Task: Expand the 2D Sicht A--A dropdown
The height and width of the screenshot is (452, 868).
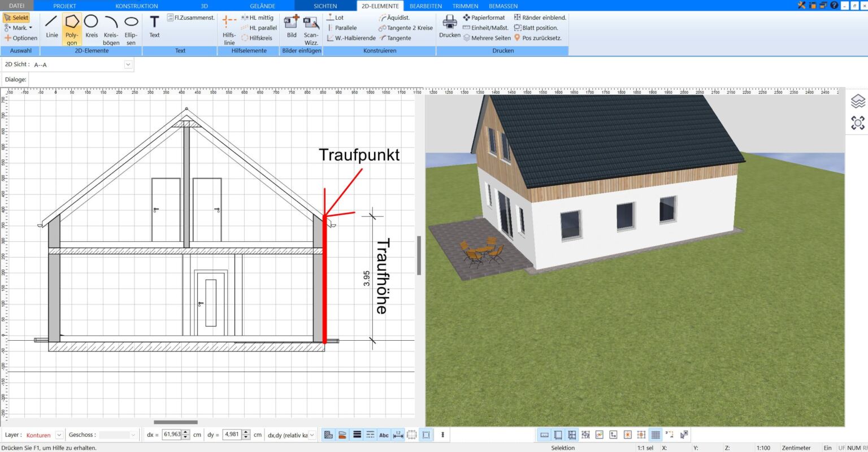Action: pyautogui.click(x=128, y=64)
